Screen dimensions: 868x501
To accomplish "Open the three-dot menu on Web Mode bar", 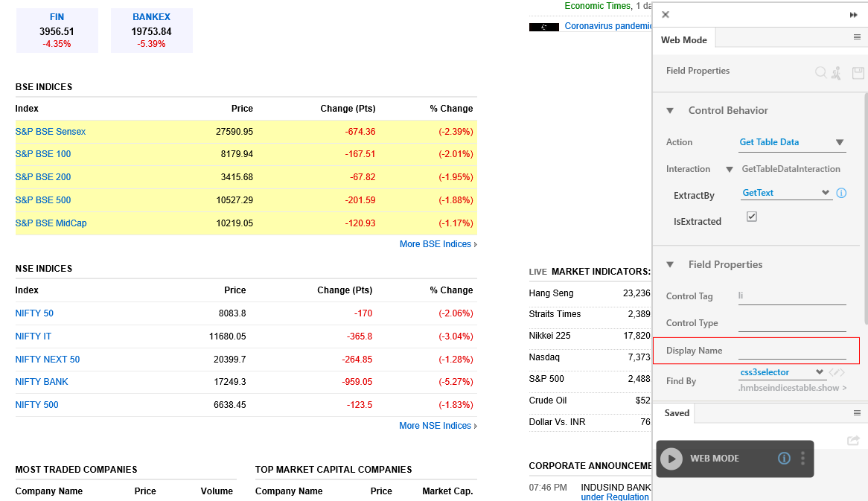I will point(802,459).
